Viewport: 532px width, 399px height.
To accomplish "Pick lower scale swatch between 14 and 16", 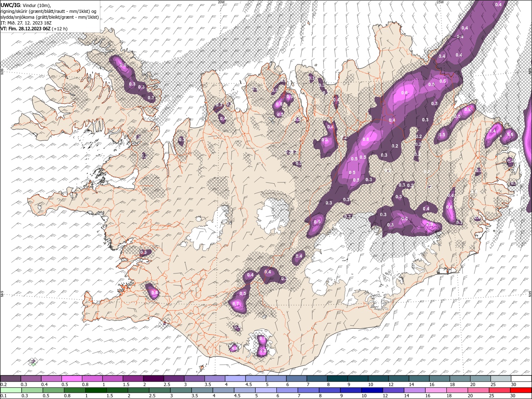I will (x=415, y=390).
